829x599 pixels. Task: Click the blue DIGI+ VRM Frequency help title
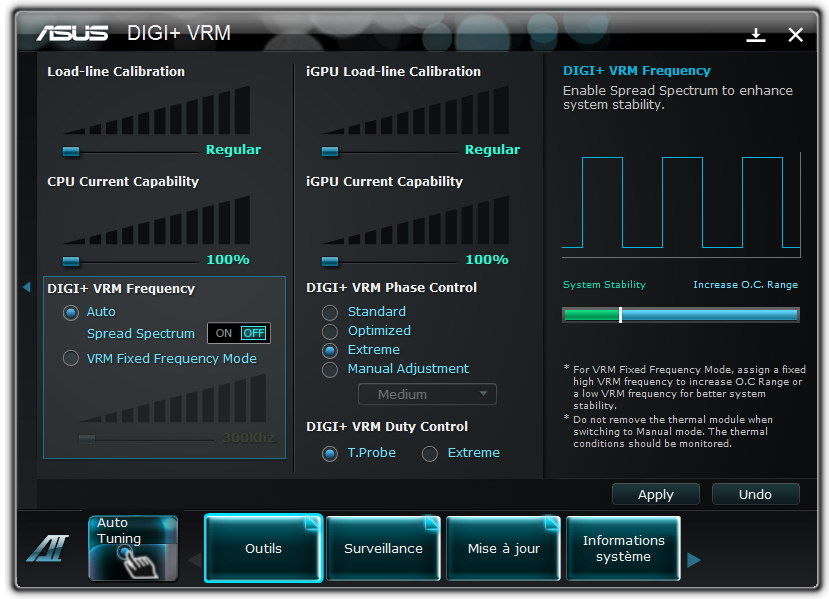pyautogui.click(x=637, y=71)
